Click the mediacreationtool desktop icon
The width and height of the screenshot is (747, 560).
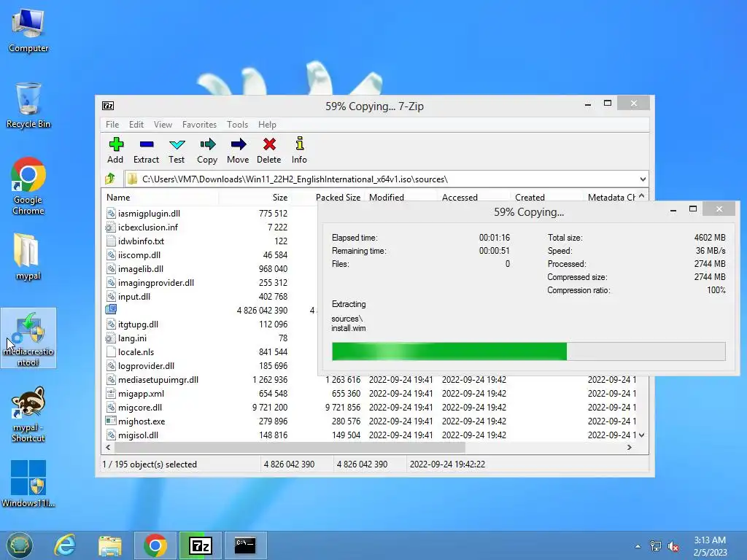tap(28, 338)
